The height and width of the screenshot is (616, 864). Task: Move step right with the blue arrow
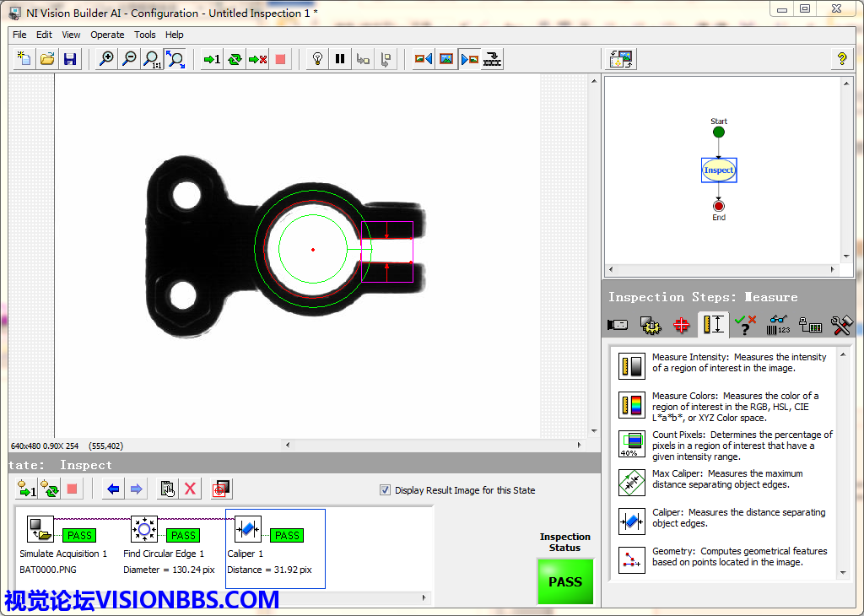(136, 489)
